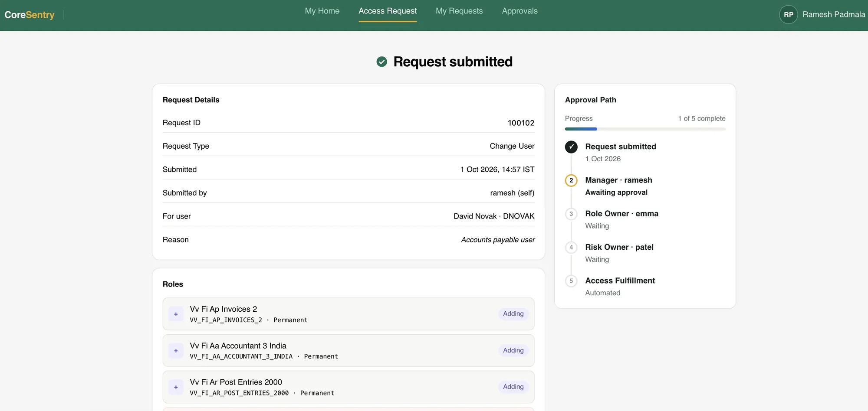Image resolution: width=868 pixels, height=411 pixels.
Task: Click Adding badge on Vv Fi Ap Invoices 2
Action: click(513, 314)
